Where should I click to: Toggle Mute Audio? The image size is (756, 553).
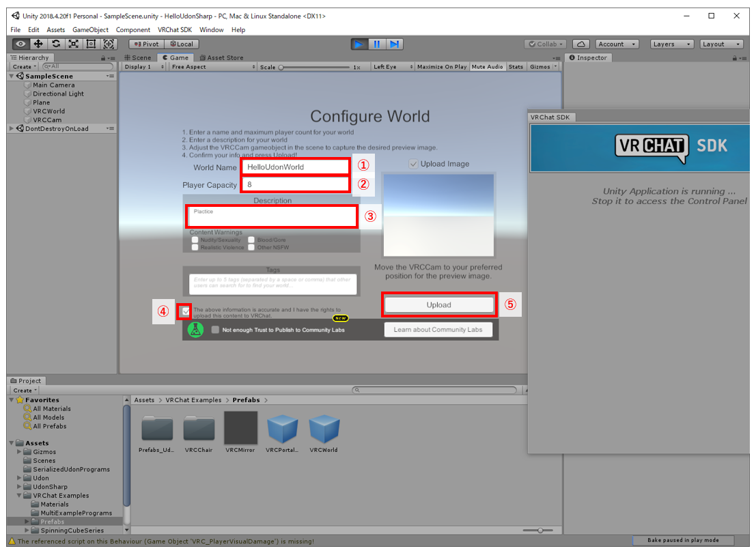click(487, 67)
